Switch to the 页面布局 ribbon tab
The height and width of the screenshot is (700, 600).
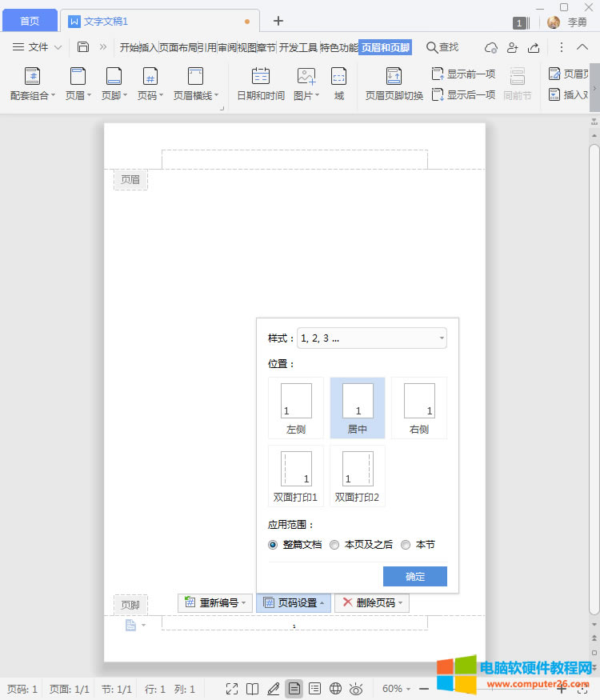pyautogui.click(x=178, y=48)
